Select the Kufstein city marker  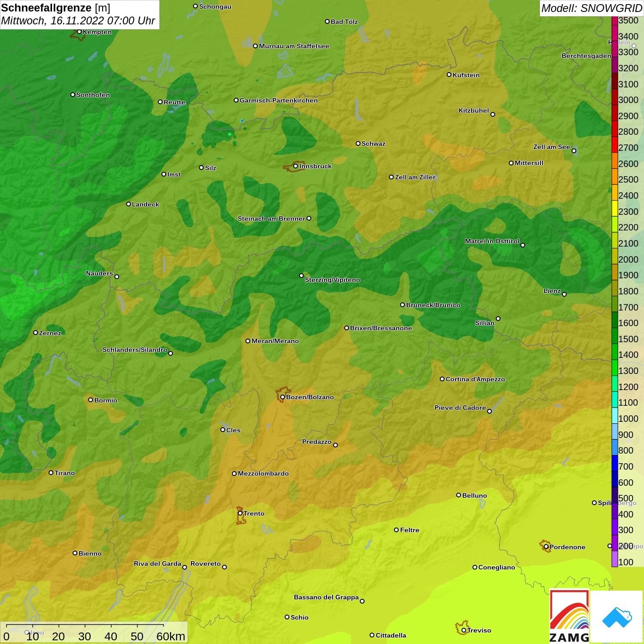pyautogui.click(x=449, y=75)
